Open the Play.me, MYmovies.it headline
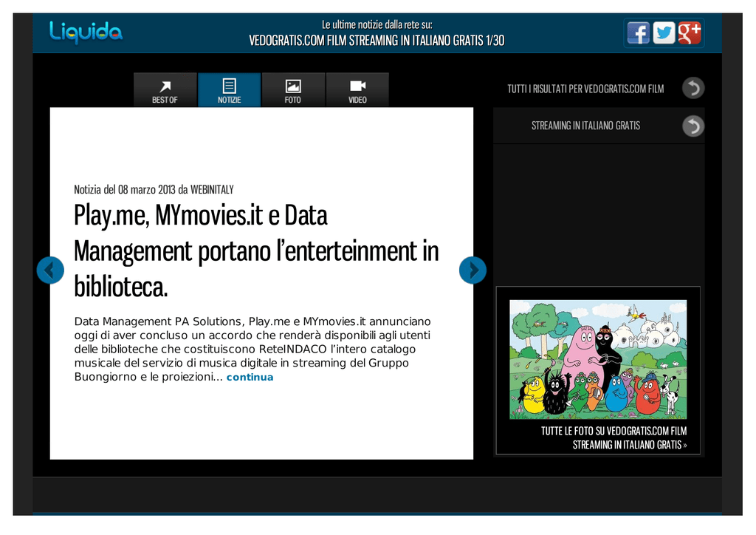Viewport: 756px width, 535px height. pyautogui.click(x=256, y=251)
